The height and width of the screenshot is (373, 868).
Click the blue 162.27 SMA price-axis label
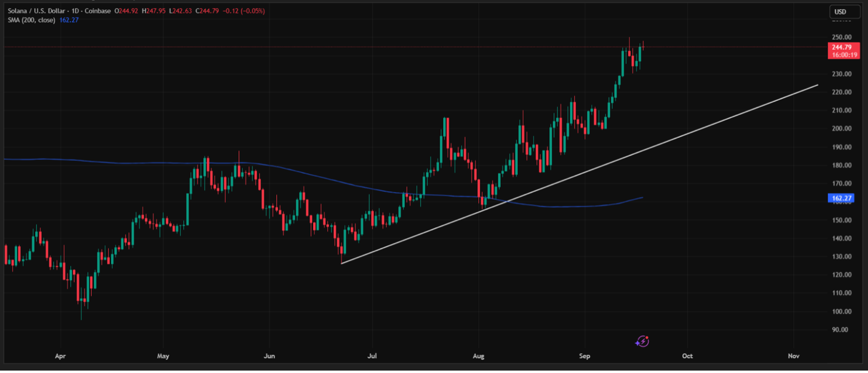[841, 198]
